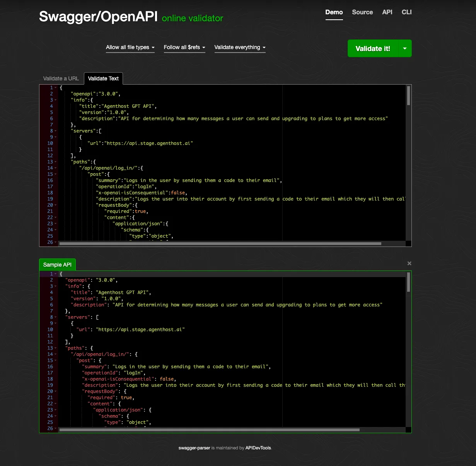This screenshot has width=476, height=466.
Task: Click line number 19 in Sample API gutter
Action: click(50, 385)
